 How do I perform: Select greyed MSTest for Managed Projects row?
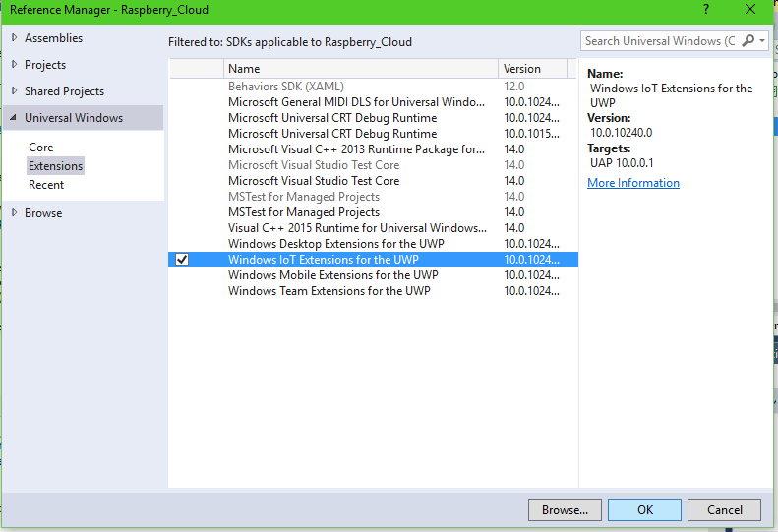point(373,197)
